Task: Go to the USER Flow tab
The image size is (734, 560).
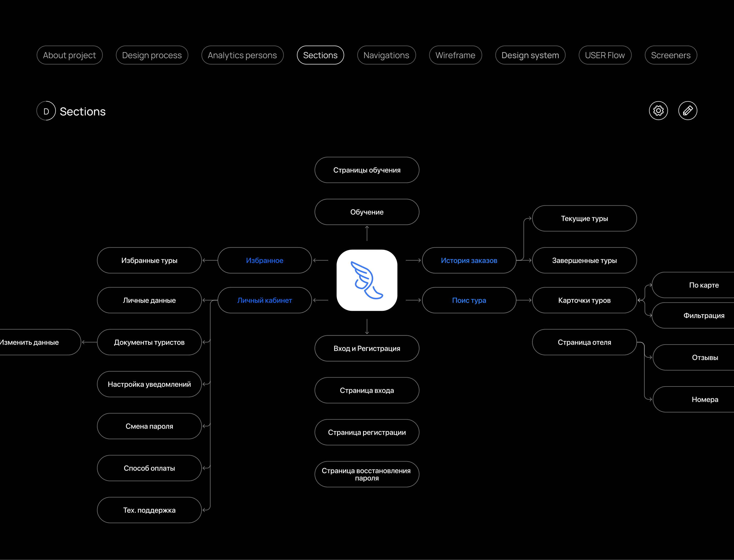Action: 605,55
